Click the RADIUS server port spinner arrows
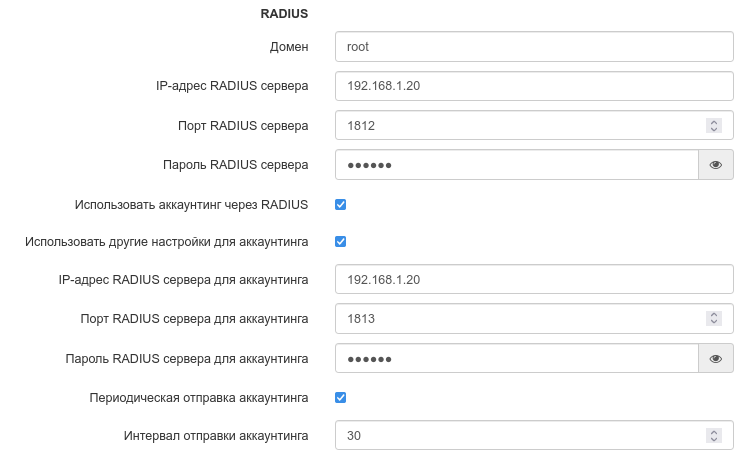 (x=713, y=126)
